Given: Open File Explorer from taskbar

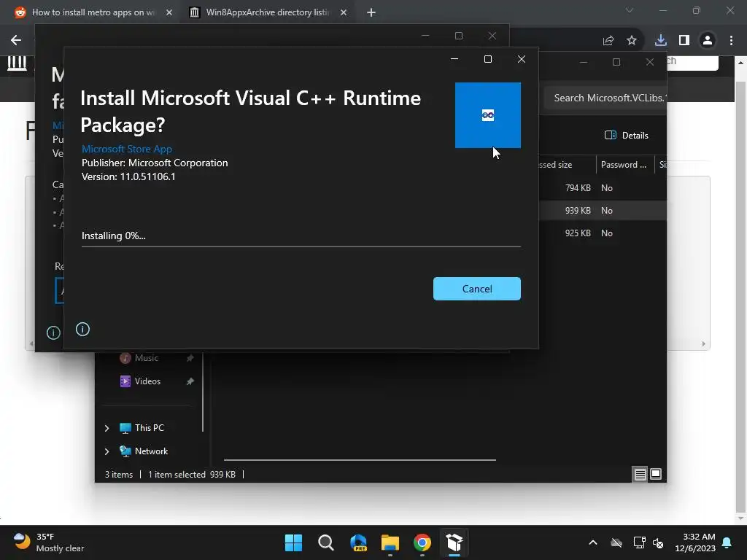Looking at the screenshot, I should pyautogui.click(x=390, y=542).
